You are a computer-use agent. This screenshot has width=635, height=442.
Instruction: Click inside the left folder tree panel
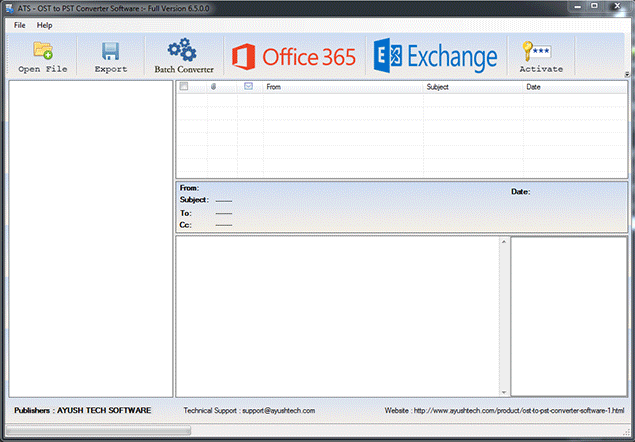click(90, 238)
